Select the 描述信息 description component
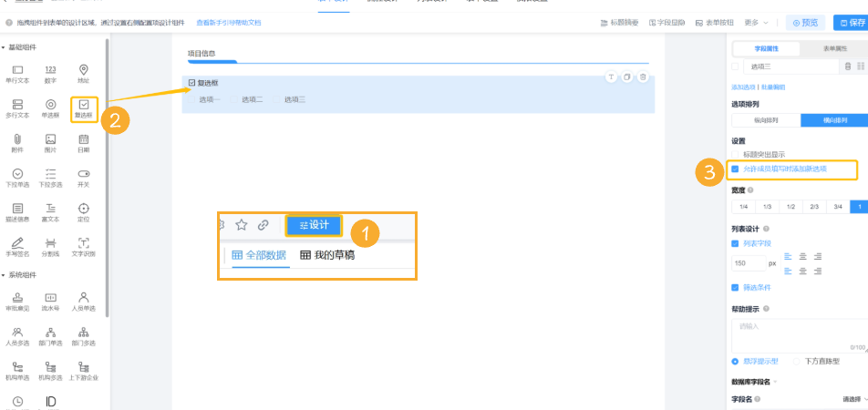 17,213
